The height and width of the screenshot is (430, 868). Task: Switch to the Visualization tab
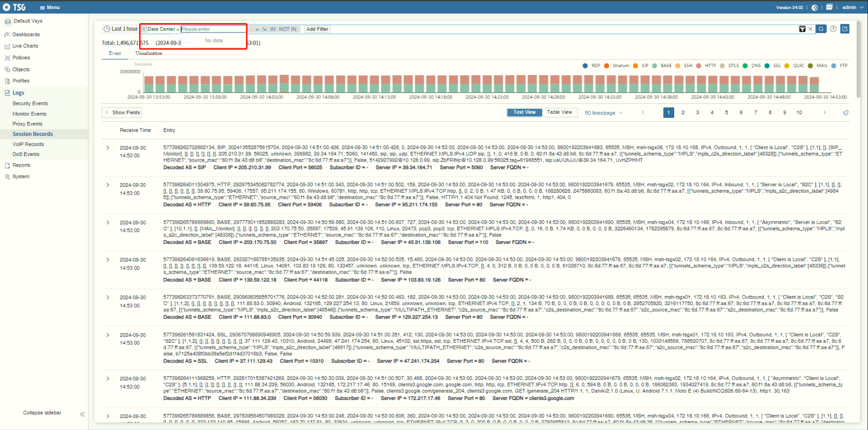tap(149, 53)
